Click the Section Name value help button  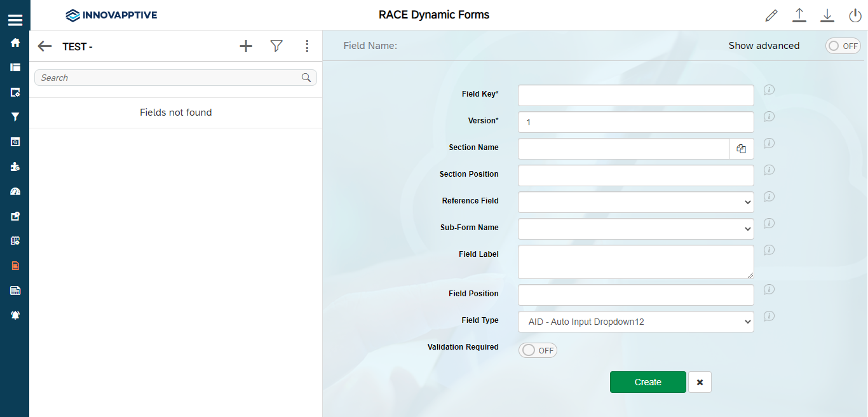[x=741, y=149]
